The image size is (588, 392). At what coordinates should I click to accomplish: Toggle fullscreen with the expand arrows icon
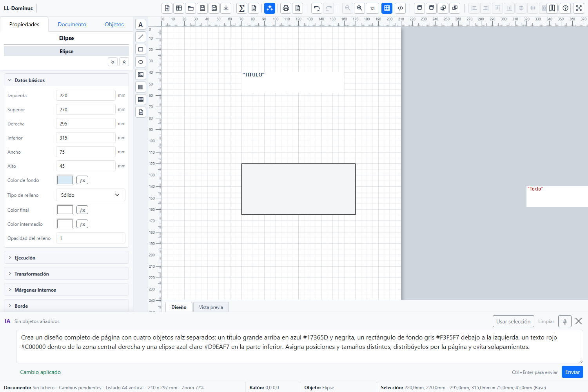click(579, 8)
